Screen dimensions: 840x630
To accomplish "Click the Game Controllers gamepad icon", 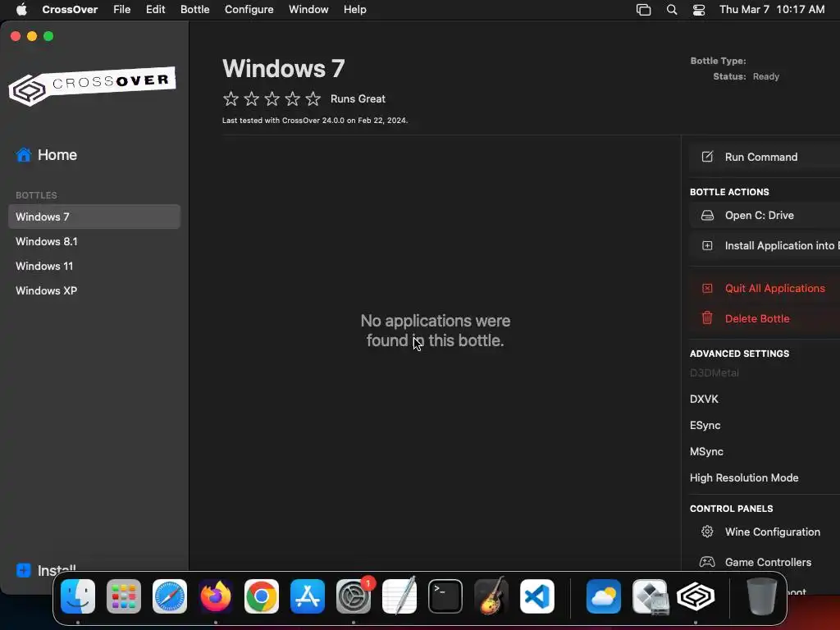I will tap(707, 562).
